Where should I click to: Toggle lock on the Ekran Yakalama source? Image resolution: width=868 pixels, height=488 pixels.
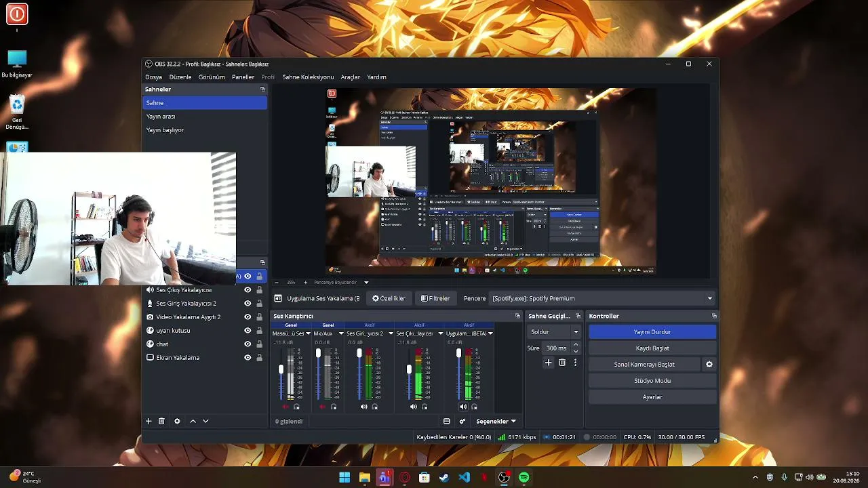pyautogui.click(x=259, y=357)
